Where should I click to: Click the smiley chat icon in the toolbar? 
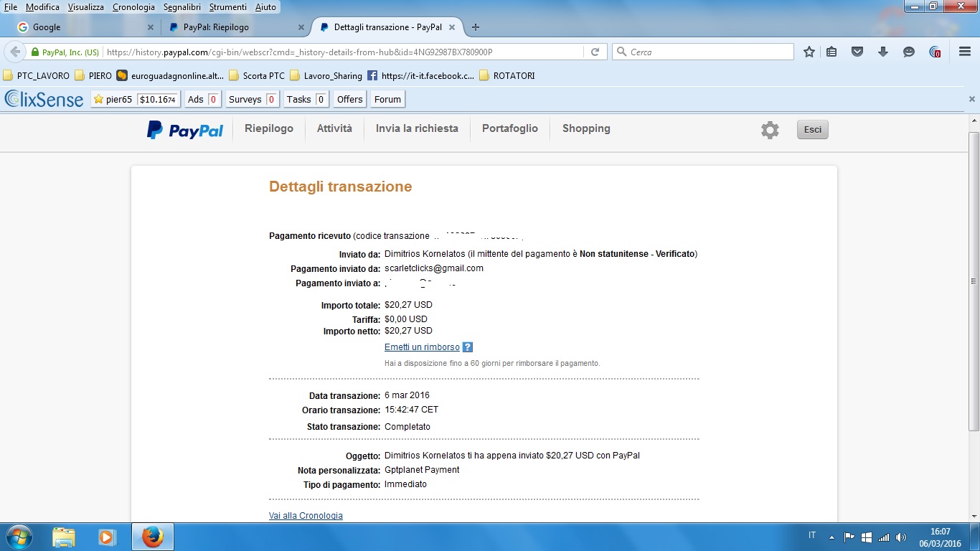pos(909,52)
